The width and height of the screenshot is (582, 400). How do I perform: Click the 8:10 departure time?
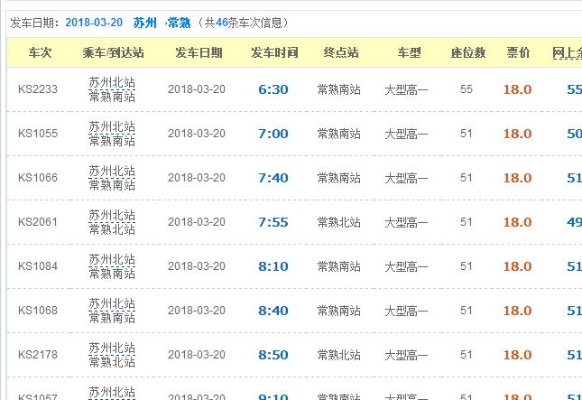[273, 266]
